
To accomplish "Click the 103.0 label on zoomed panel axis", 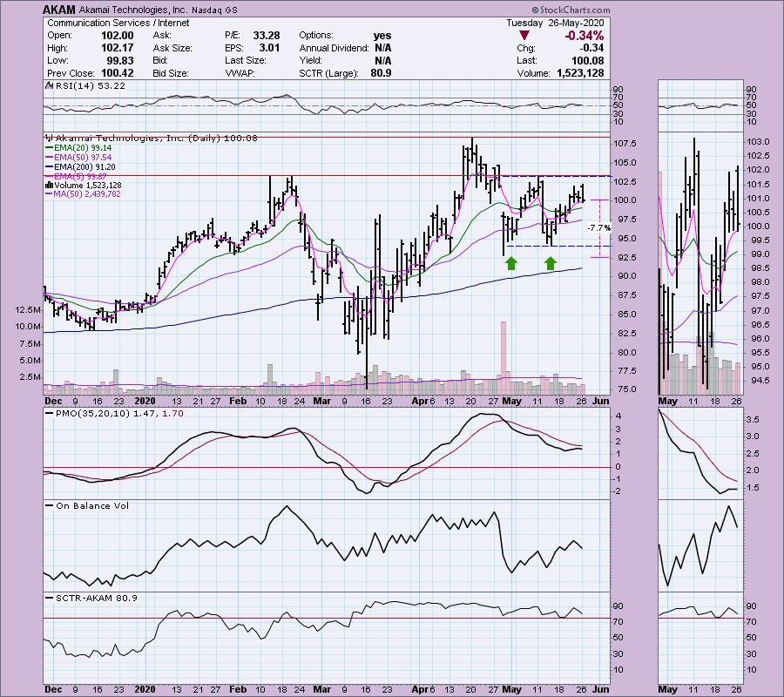I will 758,141.
